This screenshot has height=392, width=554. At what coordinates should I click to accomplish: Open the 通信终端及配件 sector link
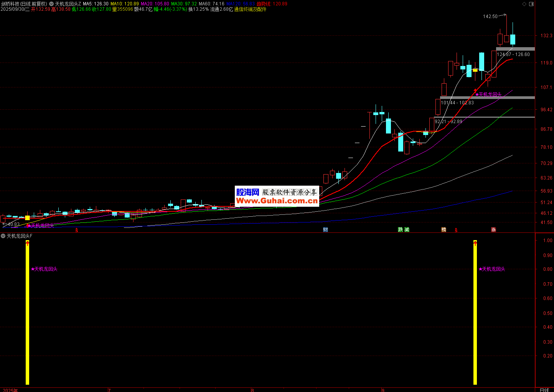250,9
